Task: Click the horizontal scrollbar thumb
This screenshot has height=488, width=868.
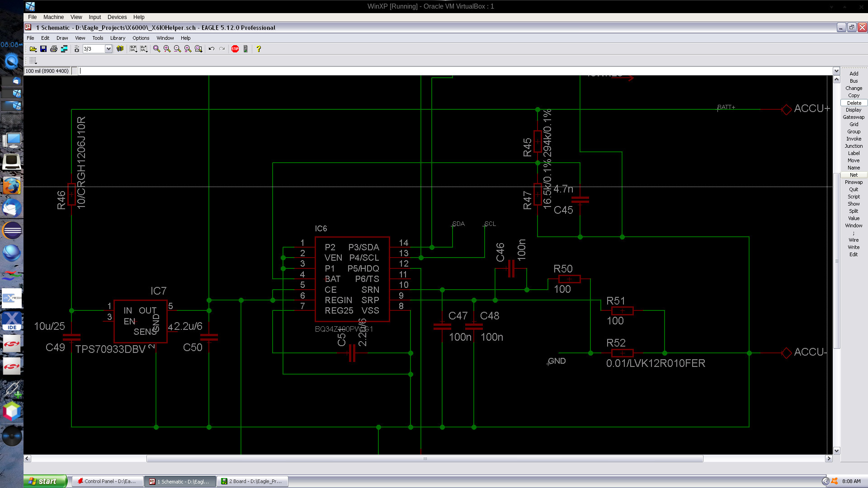Action: pos(424,459)
